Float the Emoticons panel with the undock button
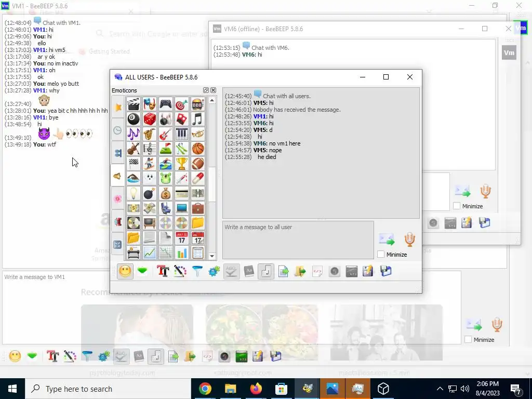Screen dimensions: 532x399 [206, 90]
